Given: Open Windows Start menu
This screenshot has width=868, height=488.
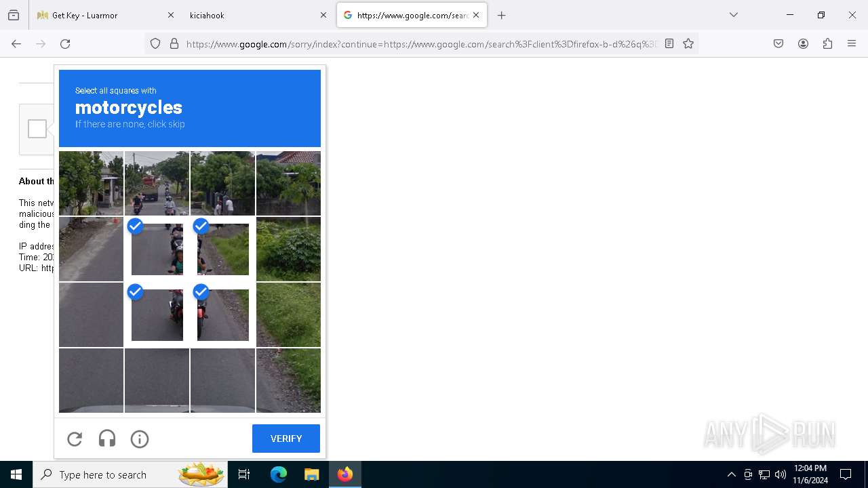Looking at the screenshot, I should (x=16, y=474).
